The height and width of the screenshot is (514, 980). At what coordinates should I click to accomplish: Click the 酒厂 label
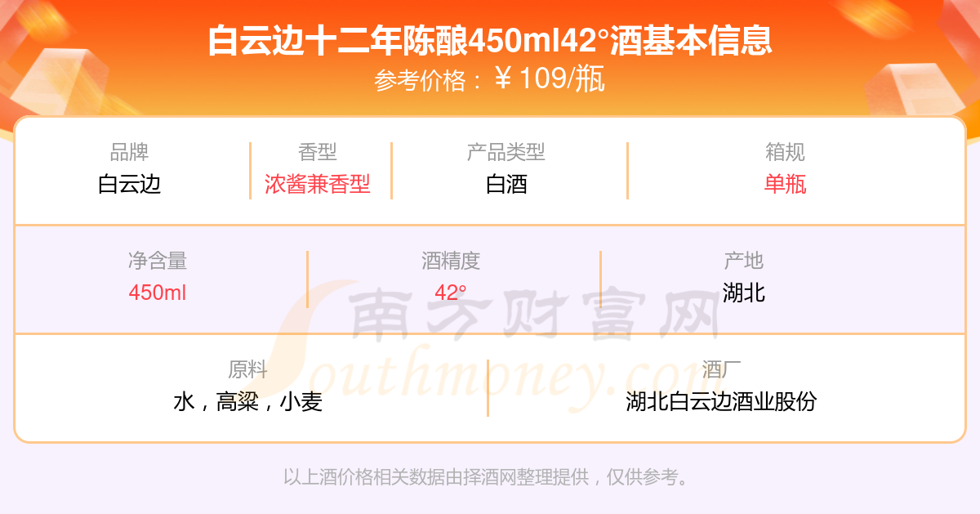721,369
